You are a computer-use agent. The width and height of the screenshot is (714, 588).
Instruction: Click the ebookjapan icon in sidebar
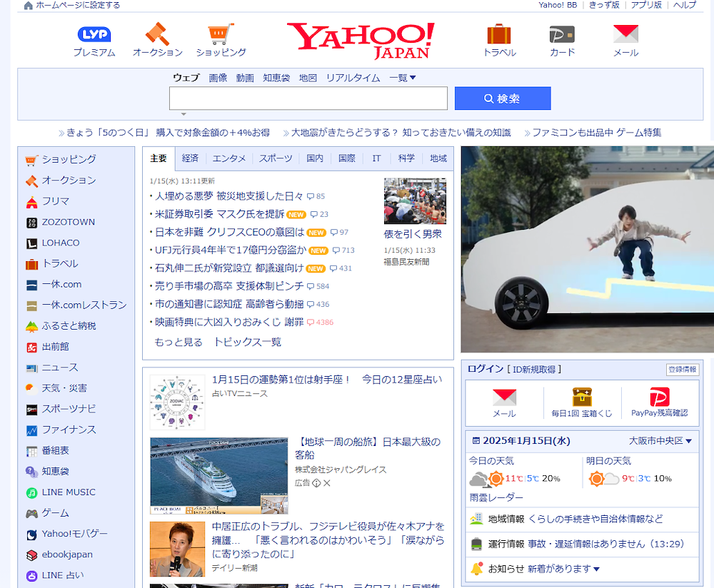click(31, 555)
